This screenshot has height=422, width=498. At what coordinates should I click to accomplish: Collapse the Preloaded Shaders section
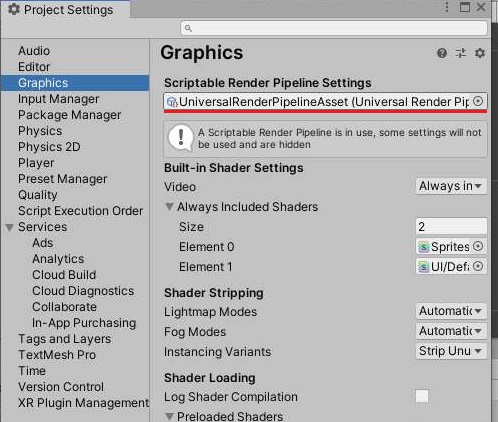click(x=169, y=416)
